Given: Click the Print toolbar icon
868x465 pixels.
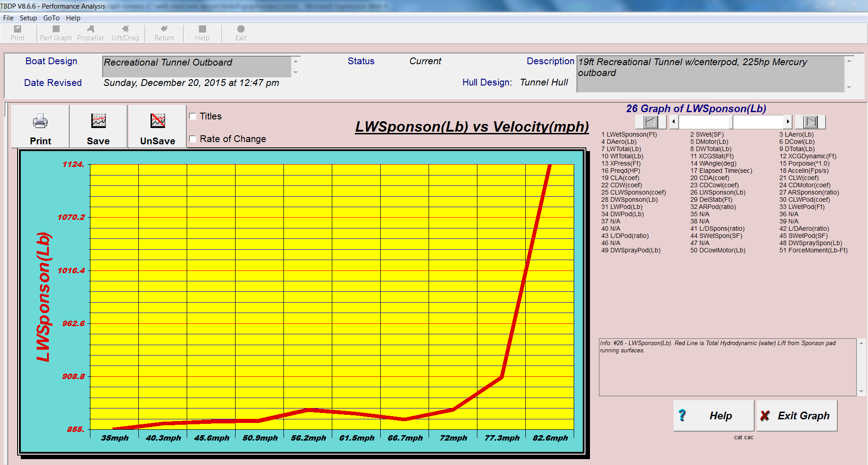Looking at the screenshot, I should [x=18, y=33].
